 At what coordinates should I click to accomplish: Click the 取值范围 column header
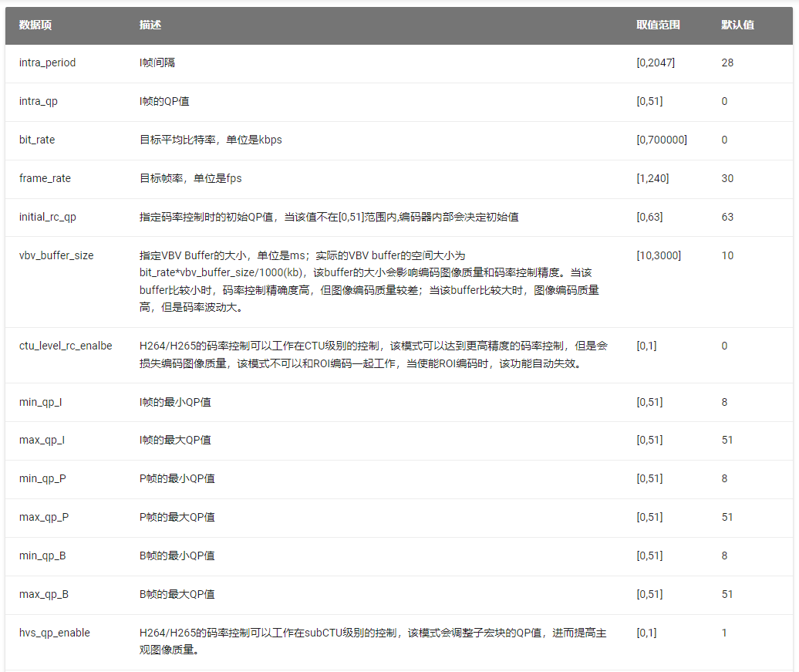(658, 25)
